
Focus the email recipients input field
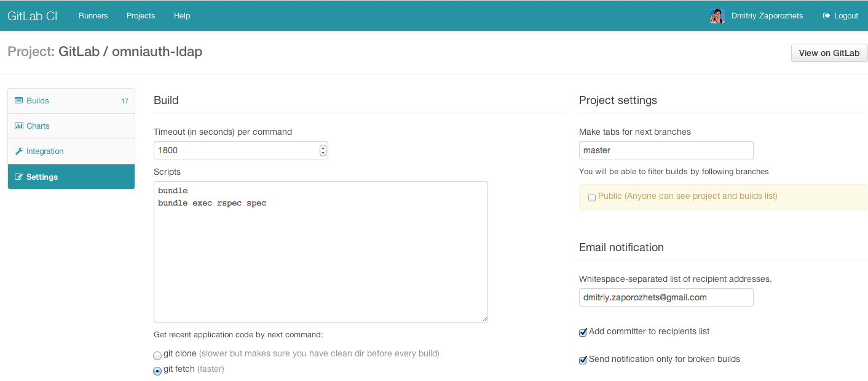pos(666,297)
